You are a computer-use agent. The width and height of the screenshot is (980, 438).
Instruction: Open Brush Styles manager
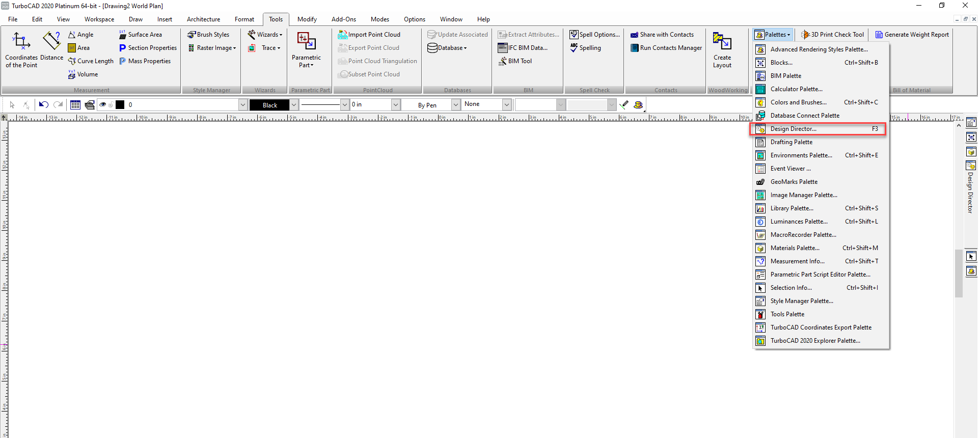pyautogui.click(x=208, y=35)
